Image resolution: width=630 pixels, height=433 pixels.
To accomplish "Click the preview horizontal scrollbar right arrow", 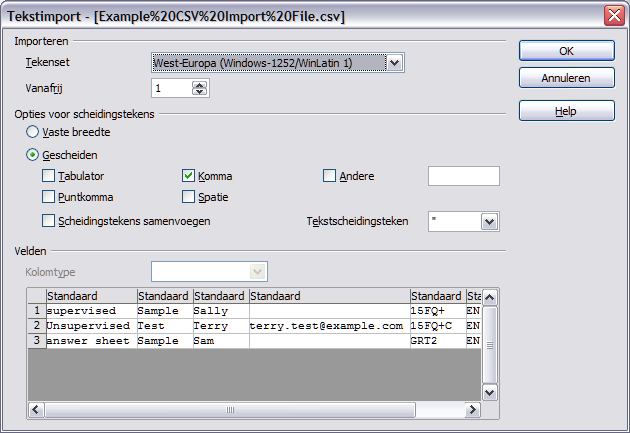I will pyautogui.click(x=472, y=410).
